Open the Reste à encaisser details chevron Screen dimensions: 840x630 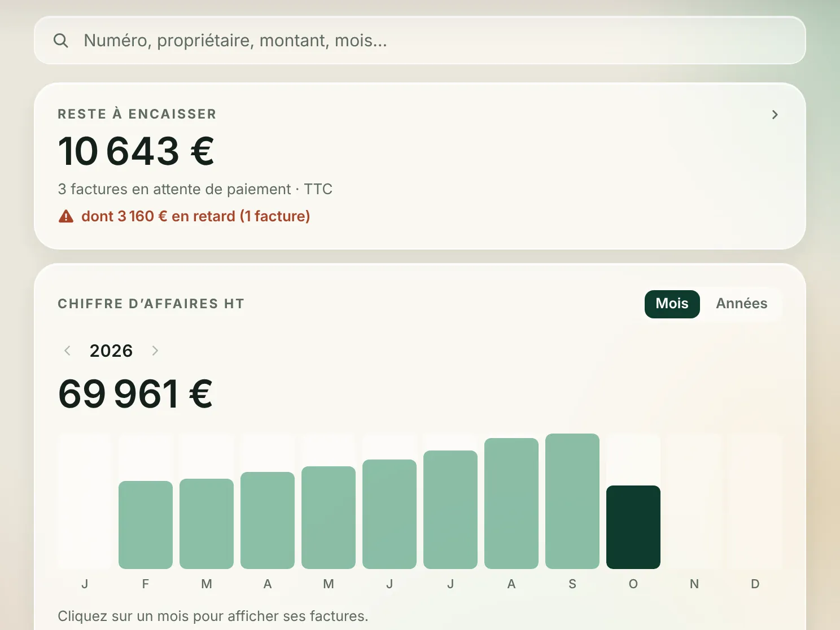point(775,115)
